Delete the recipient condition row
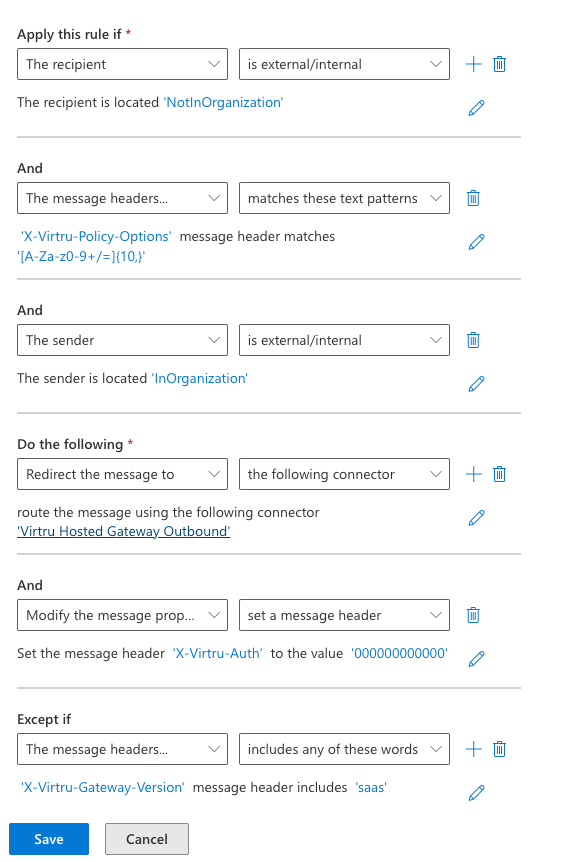The height and width of the screenshot is (862, 568). [x=499, y=64]
